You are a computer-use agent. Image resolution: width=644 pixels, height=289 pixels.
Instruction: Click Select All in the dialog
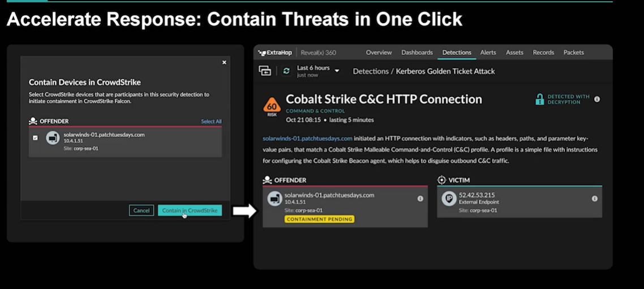[x=211, y=122]
